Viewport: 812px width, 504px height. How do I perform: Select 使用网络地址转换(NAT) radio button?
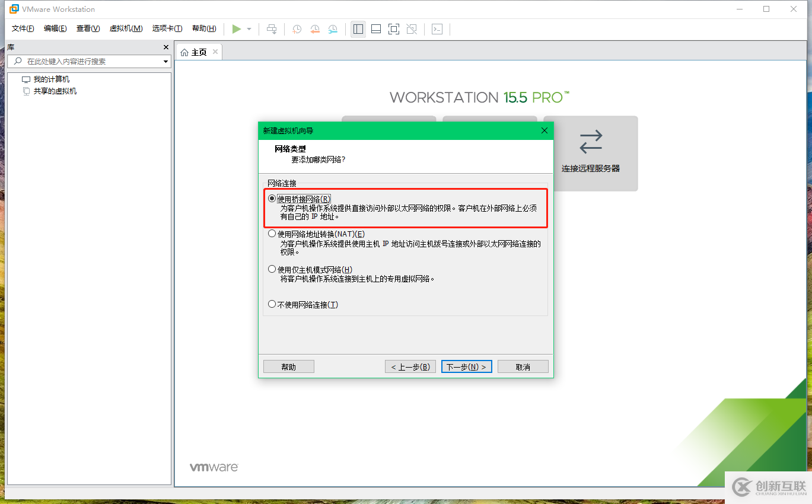pos(272,234)
